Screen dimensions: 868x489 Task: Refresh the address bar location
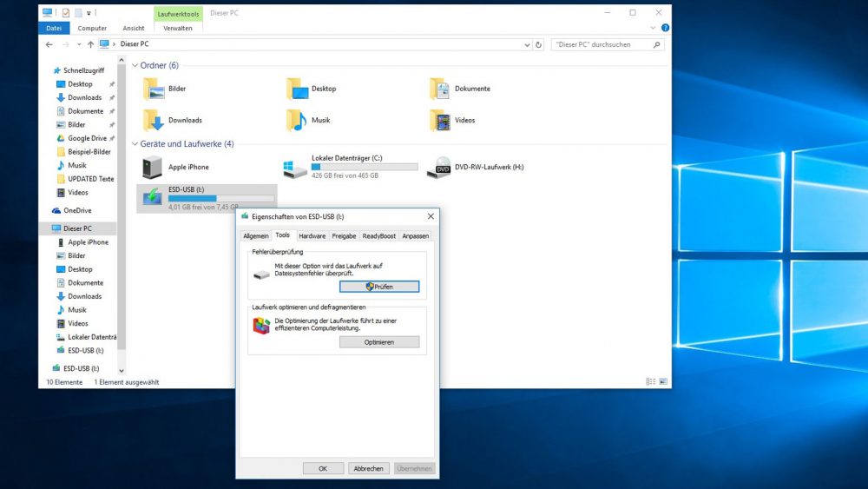point(539,45)
